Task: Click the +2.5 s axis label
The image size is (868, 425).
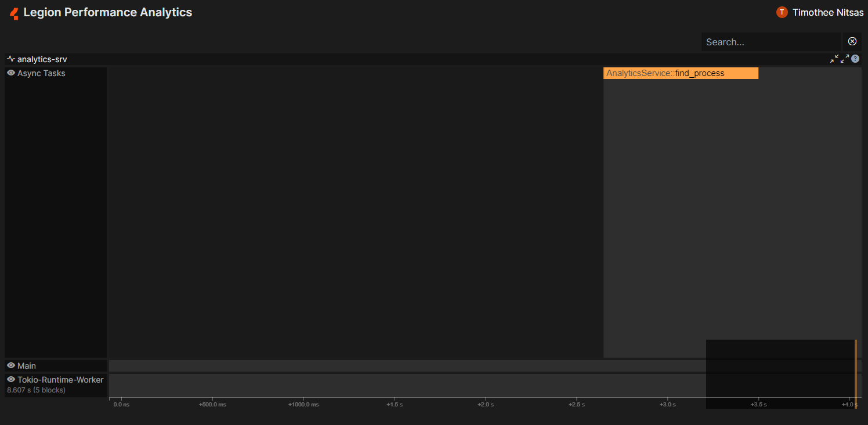Action: (576, 405)
